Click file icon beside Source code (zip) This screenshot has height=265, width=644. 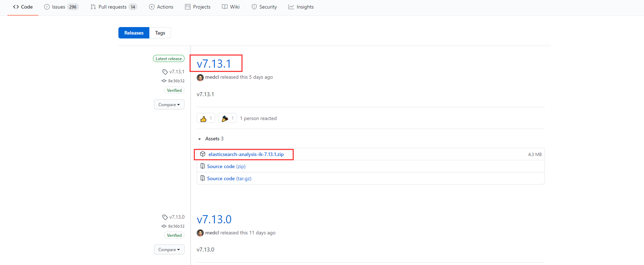coord(203,166)
